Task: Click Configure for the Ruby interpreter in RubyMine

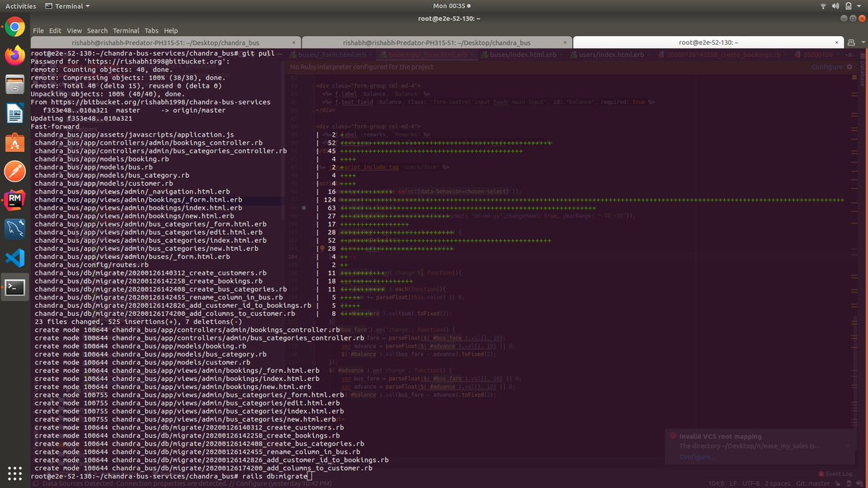Action: click(x=826, y=67)
